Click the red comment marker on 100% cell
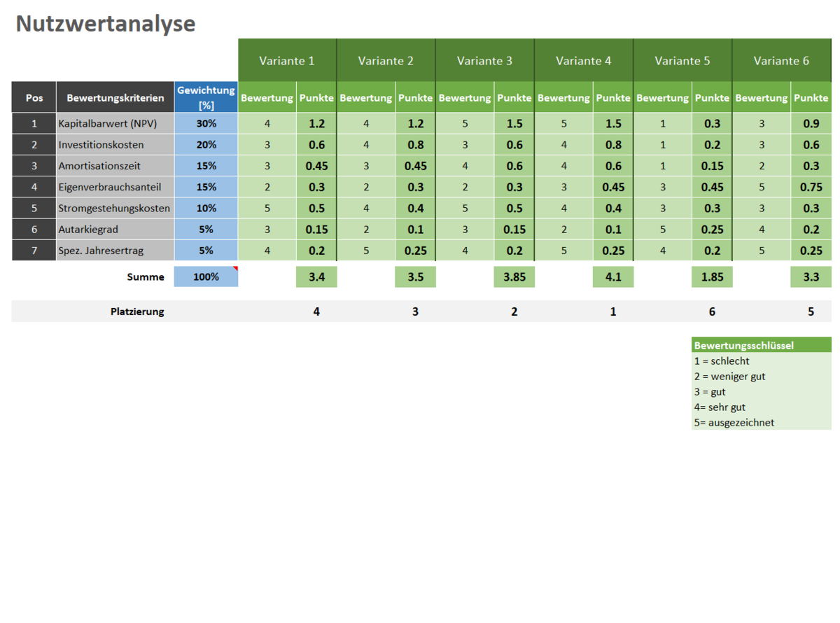 click(x=235, y=269)
